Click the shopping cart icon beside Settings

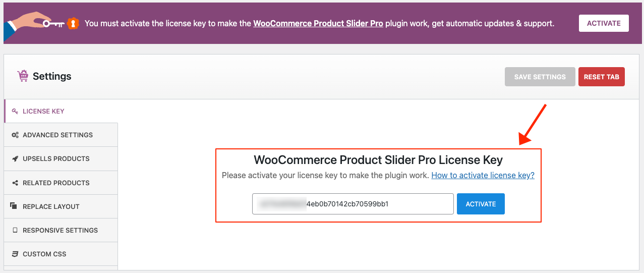point(23,76)
